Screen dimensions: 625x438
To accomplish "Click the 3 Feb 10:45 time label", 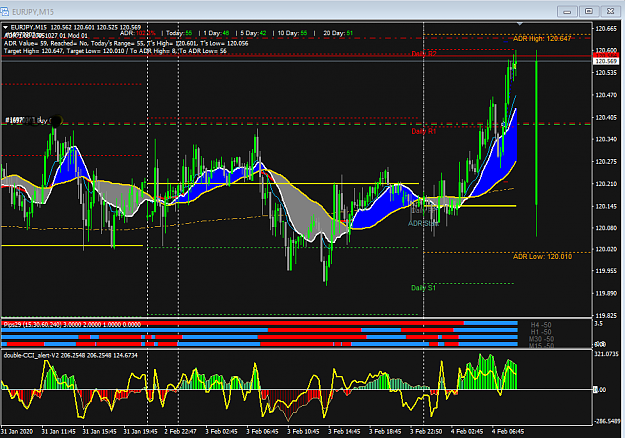I will pos(303,432).
